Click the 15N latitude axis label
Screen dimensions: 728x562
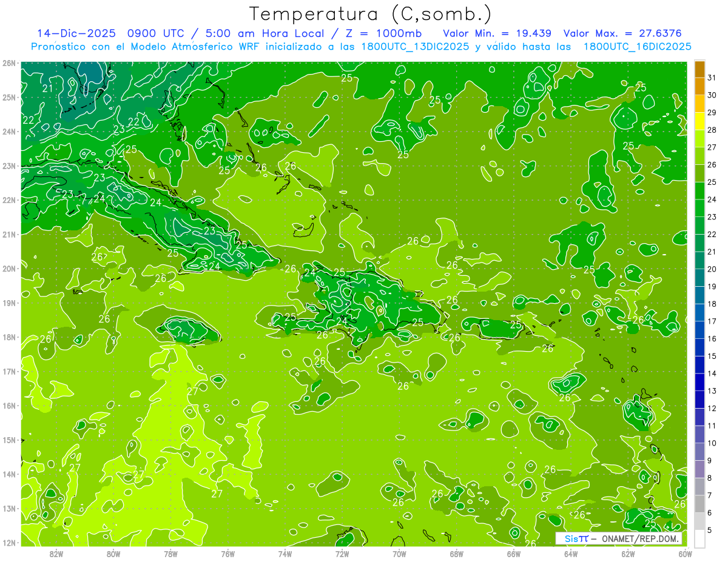point(9,440)
